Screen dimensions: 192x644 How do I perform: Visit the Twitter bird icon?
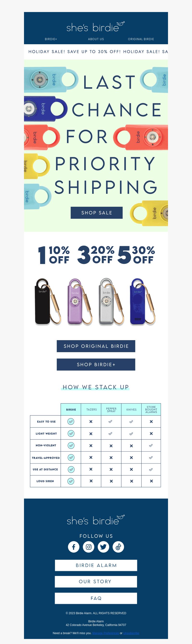point(103,547)
